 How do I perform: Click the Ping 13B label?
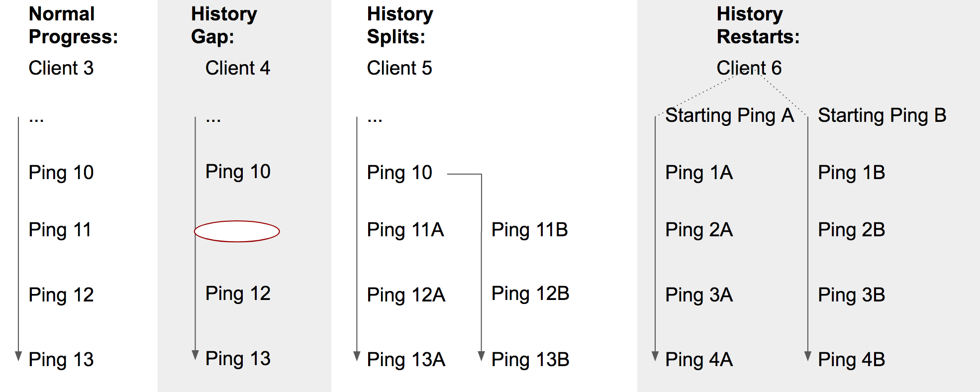[x=530, y=360]
